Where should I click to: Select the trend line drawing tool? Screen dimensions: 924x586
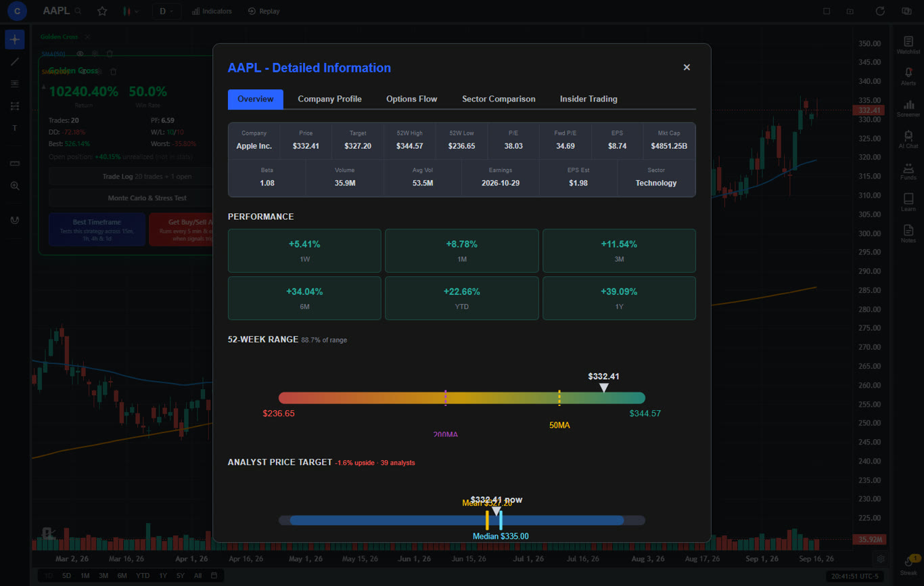15,62
